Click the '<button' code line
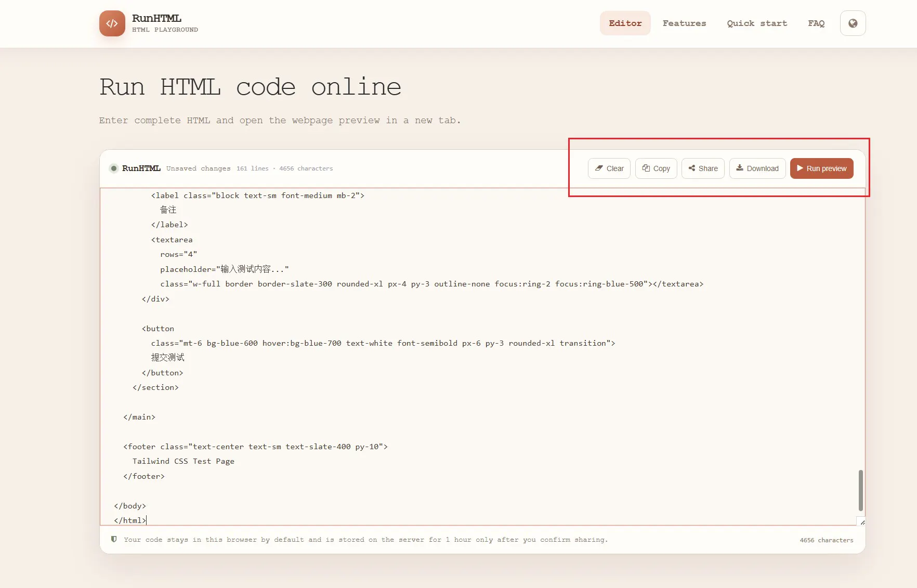The width and height of the screenshot is (917, 588). (158, 329)
